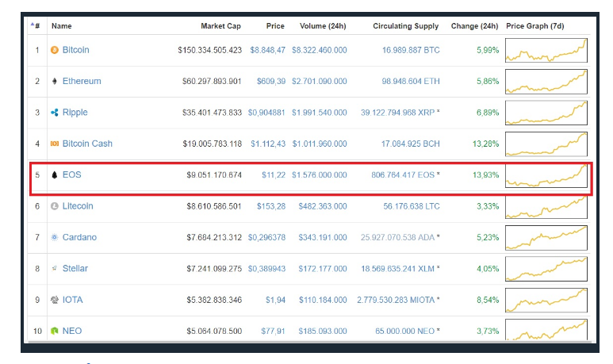Click Bitcoin market cap $150.334.505.423

pyautogui.click(x=210, y=50)
